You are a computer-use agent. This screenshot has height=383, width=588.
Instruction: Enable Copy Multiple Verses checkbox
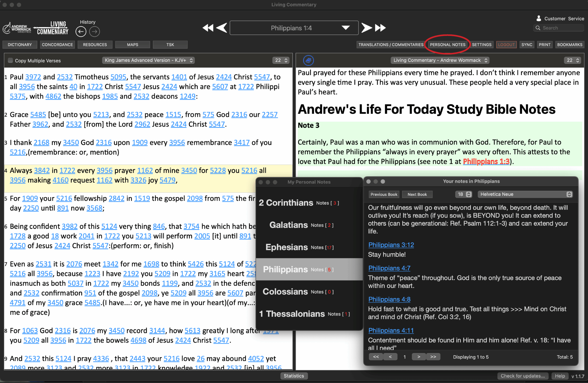pos(10,60)
